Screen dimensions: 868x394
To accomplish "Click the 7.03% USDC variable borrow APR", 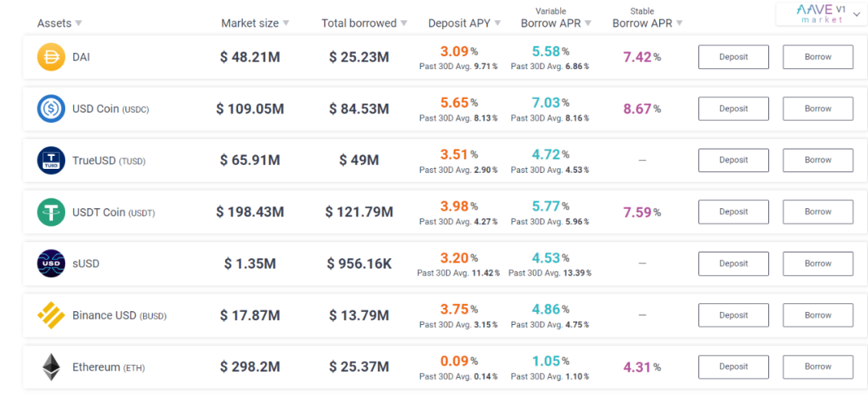I will 551,102.
